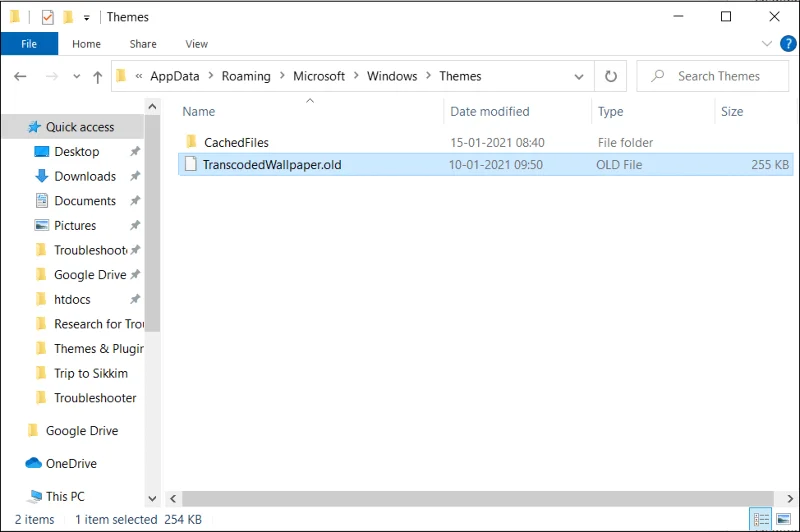Click the Roaming breadcrumb
800x532 pixels.
(x=246, y=76)
